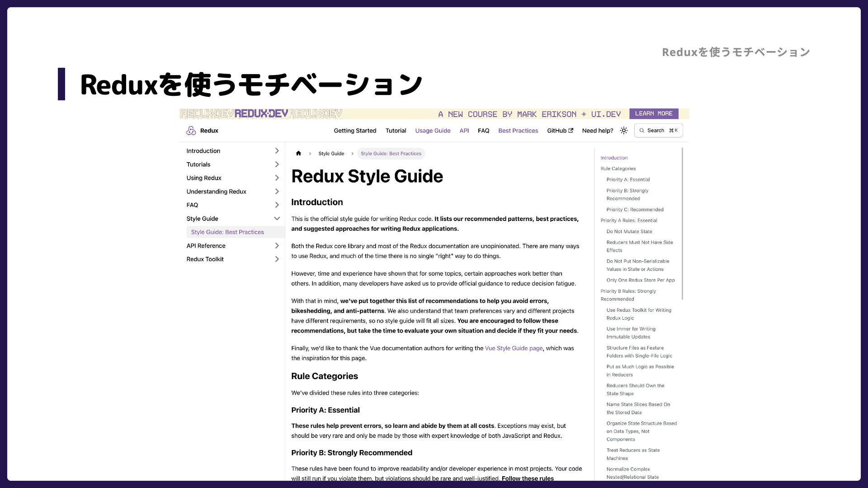This screenshot has width=868, height=488.
Task: Jump to Priority C: Recommended in contents
Action: [635, 210]
